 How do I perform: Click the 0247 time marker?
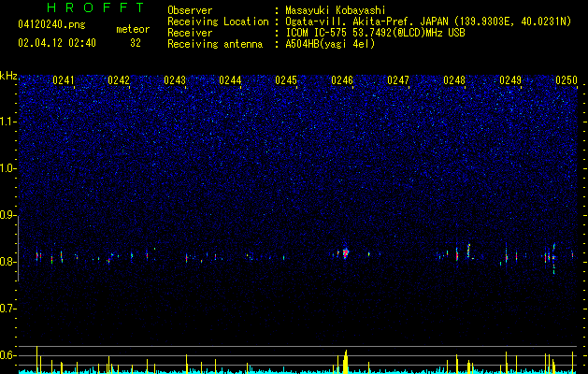[x=398, y=80]
